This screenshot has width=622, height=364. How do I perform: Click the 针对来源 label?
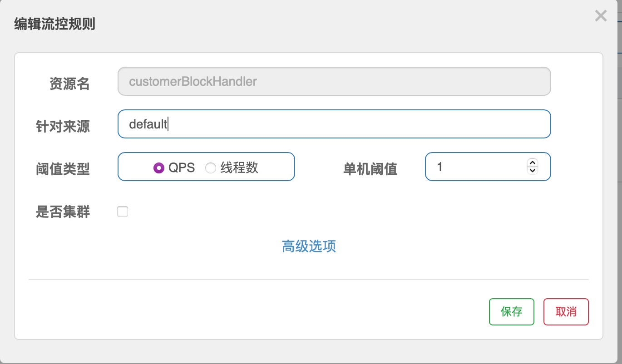pos(63,126)
